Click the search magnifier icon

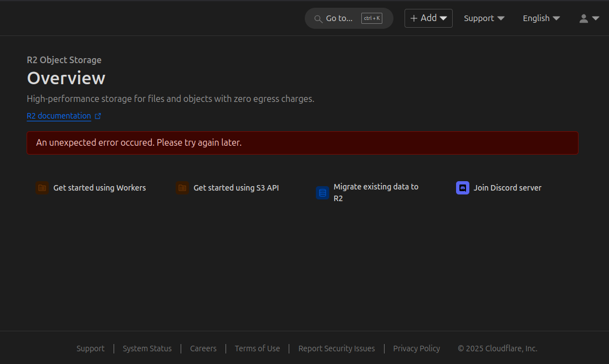pos(318,19)
